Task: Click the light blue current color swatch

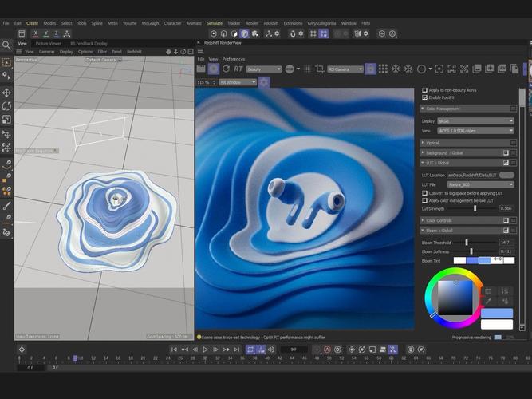Action: pos(497,313)
